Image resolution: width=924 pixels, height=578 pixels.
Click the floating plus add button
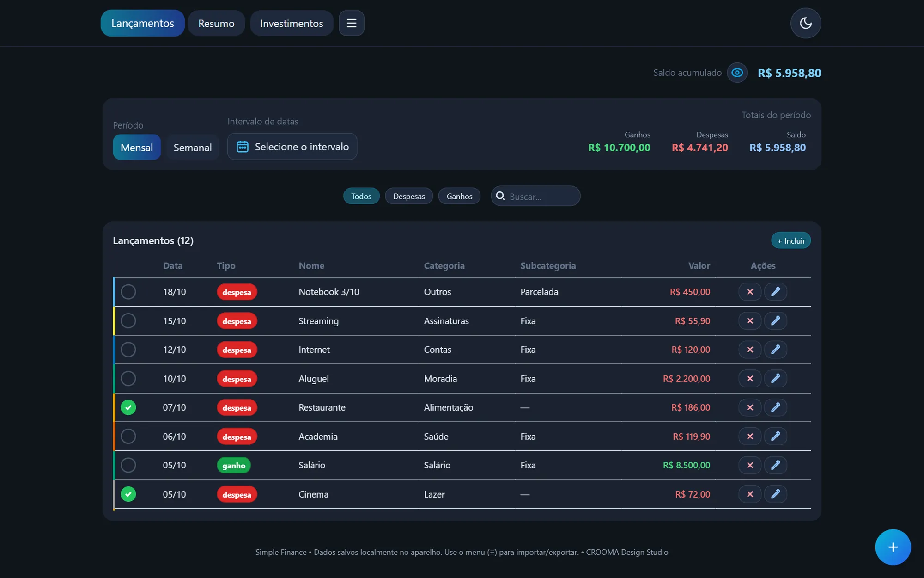pos(893,547)
